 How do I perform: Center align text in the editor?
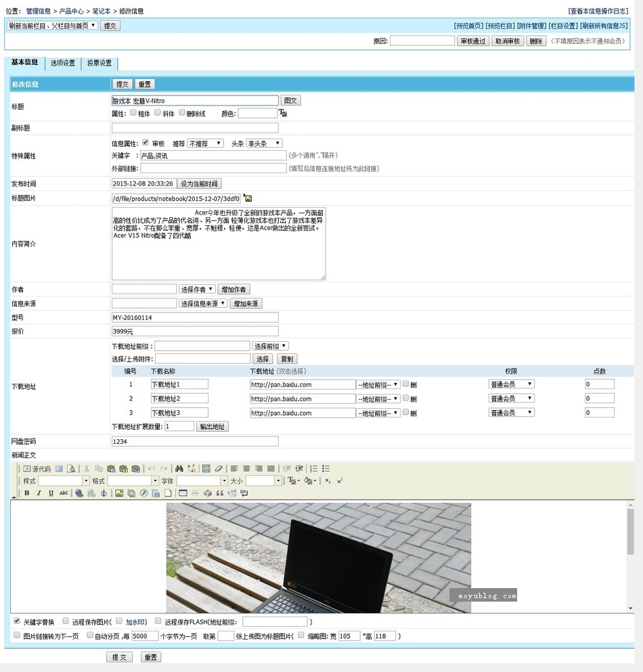pos(246,469)
